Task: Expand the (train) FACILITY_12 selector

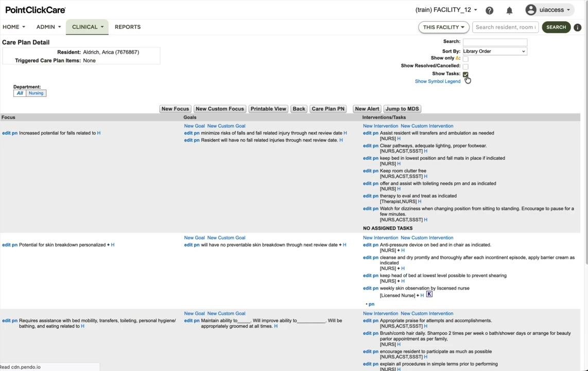Action: (x=446, y=10)
